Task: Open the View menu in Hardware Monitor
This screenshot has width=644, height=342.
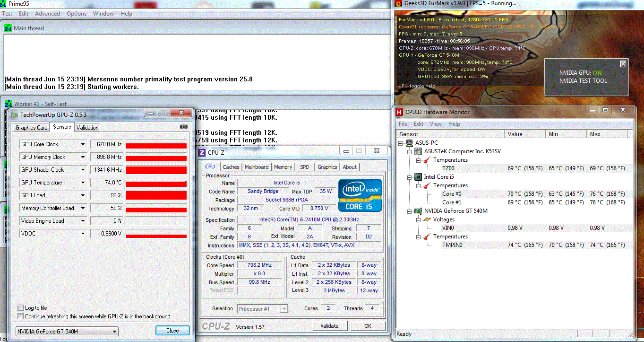Action: (x=436, y=124)
